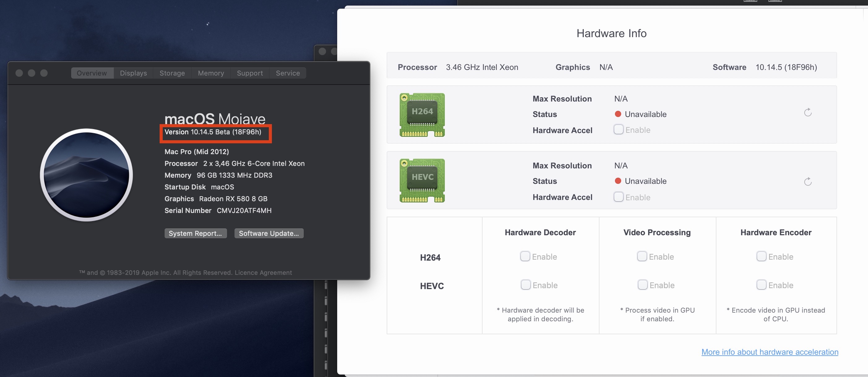Click the H264 chip icon
The height and width of the screenshot is (377, 868).
click(422, 115)
